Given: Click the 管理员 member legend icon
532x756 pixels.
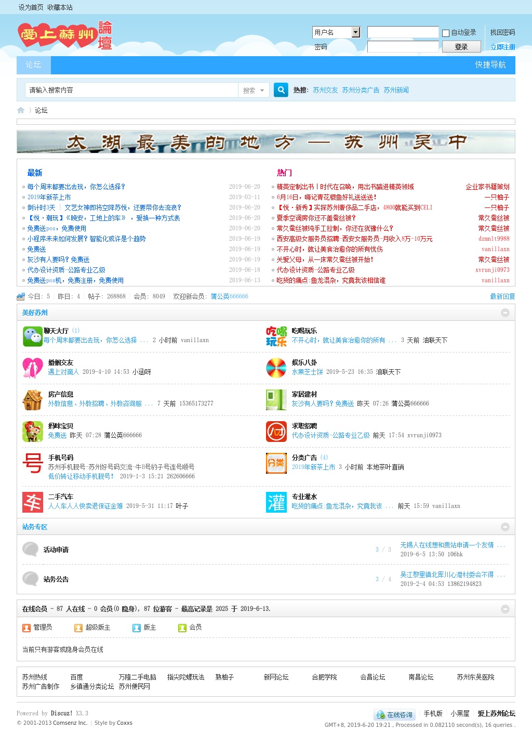Looking at the screenshot, I should tap(26, 628).
